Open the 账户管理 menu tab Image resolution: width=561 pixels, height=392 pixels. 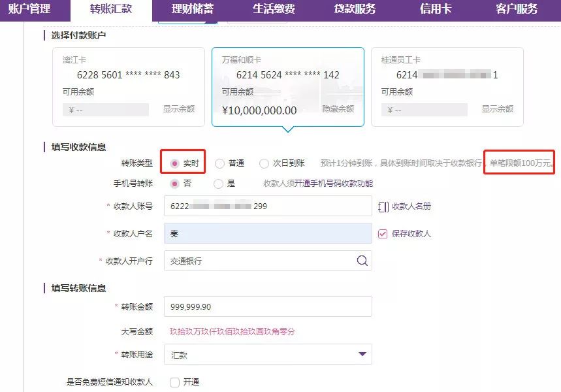coord(29,8)
